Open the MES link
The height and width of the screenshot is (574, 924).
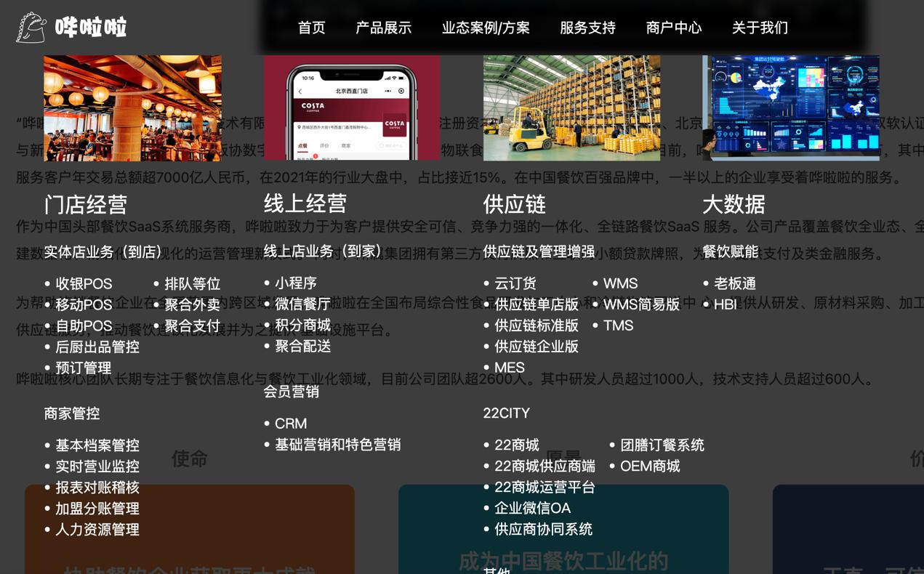[510, 368]
